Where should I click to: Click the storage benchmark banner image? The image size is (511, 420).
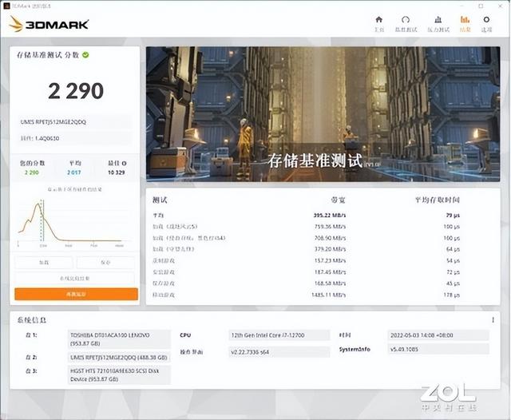click(x=323, y=114)
